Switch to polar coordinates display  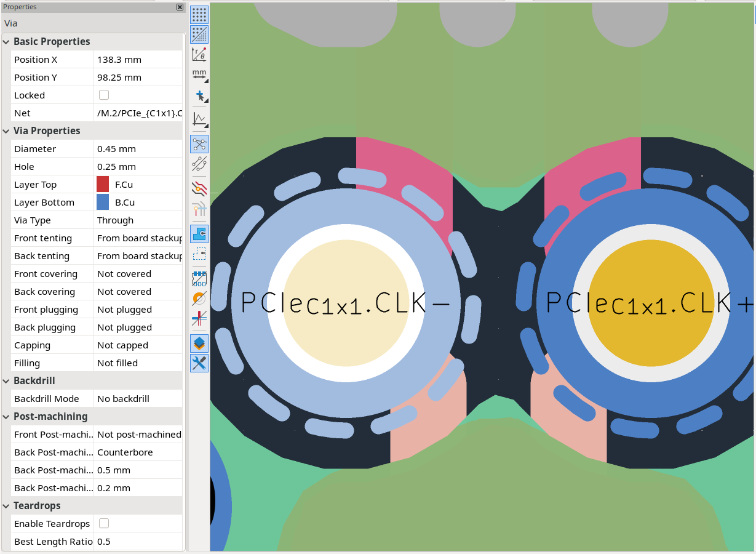199,54
